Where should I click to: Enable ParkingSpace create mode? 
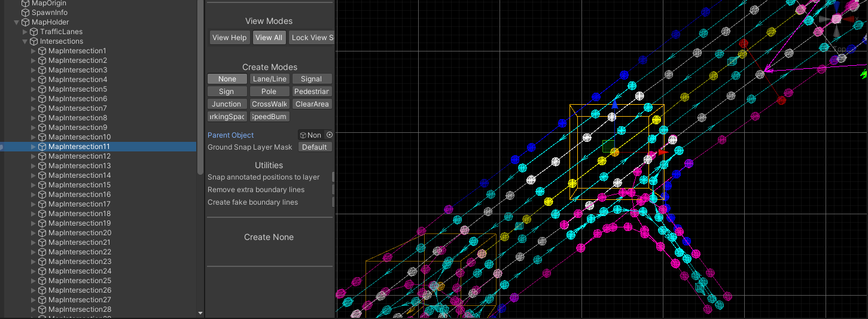click(227, 117)
